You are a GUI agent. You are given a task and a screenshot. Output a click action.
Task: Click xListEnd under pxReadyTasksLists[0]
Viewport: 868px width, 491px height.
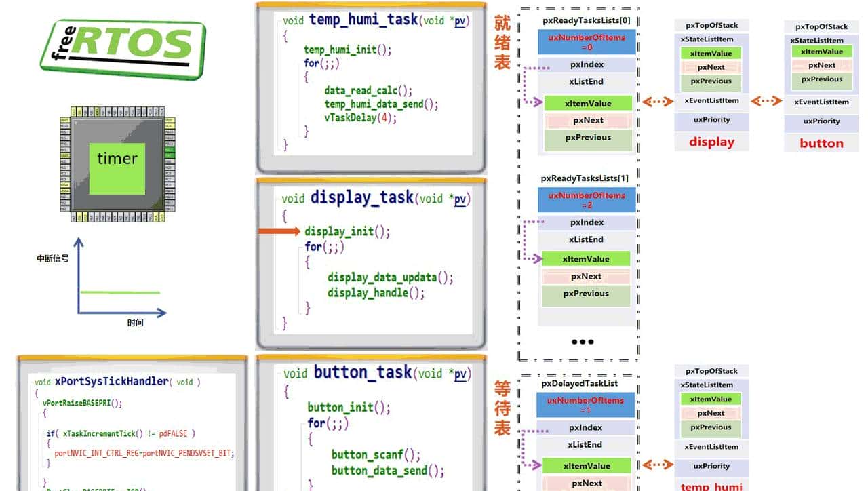pos(587,82)
